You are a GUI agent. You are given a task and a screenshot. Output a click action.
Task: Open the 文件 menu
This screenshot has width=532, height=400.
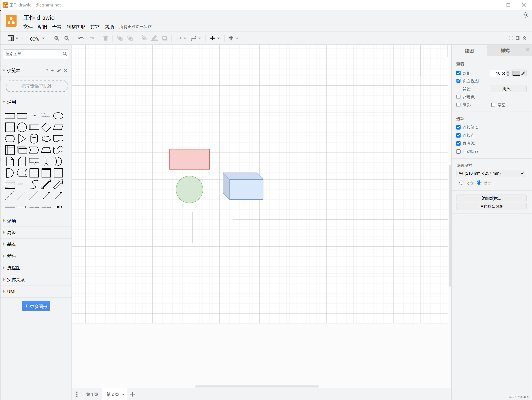28,27
